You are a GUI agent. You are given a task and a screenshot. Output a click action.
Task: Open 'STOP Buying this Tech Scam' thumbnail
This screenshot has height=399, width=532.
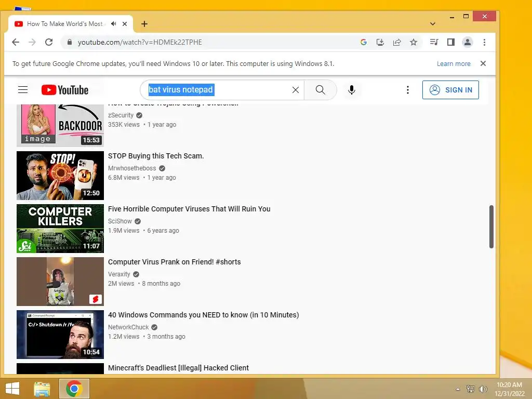click(x=60, y=176)
